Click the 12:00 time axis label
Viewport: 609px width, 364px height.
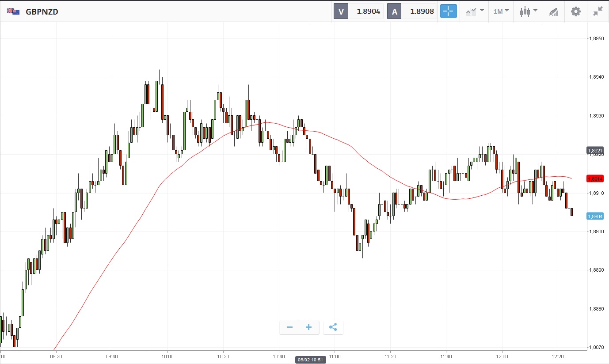point(502,356)
